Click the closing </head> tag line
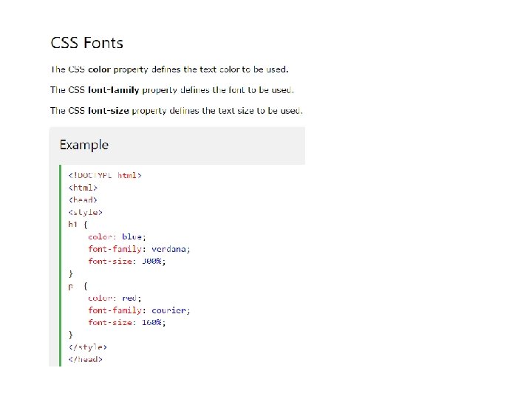The image size is (532, 399). (86, 359)
